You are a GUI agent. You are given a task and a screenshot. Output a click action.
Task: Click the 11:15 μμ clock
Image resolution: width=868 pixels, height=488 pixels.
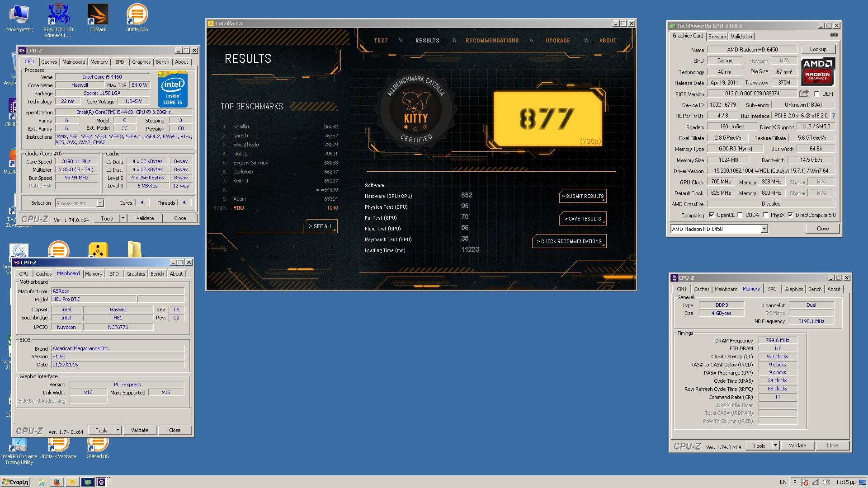pos(846,482)
